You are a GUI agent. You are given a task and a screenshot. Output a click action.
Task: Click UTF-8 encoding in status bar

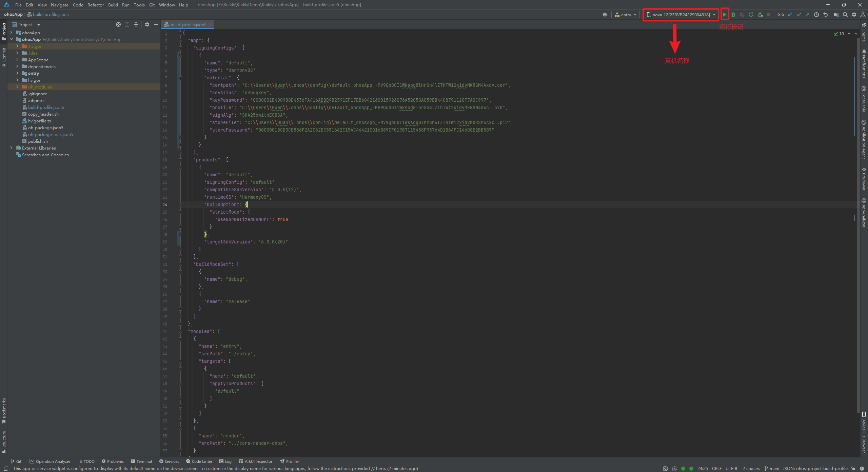(731, 468)
